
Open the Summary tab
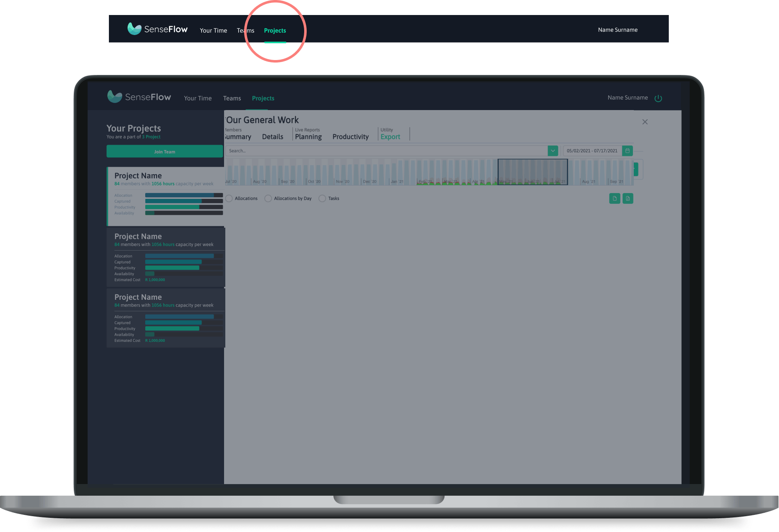point(238,137)
